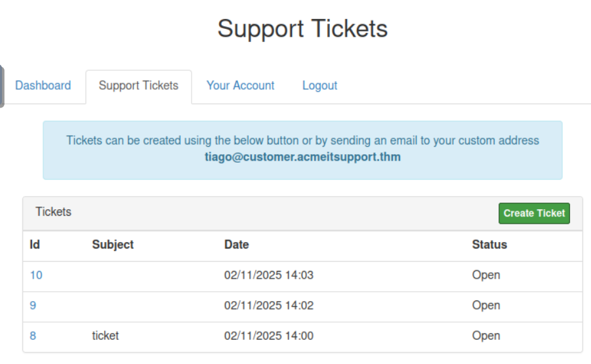Viewport: 591px width, 364px height.
Task: Click the subject text of ticket 8
Action: (106, 335)
